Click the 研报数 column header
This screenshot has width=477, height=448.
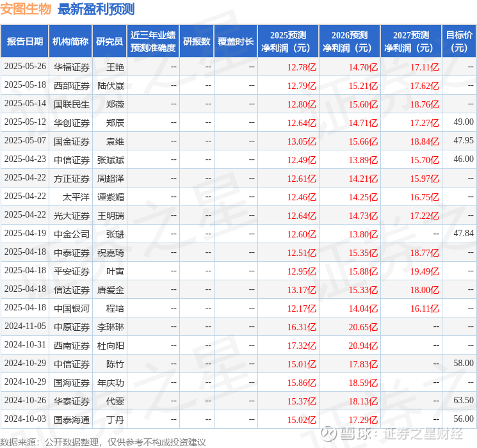[197, 41]
